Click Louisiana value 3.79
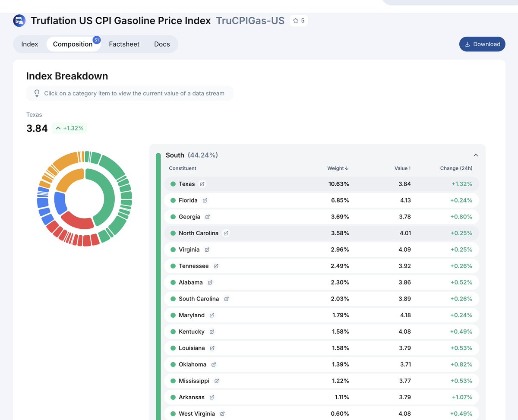518x420 pixels. (x=405, y=348)
